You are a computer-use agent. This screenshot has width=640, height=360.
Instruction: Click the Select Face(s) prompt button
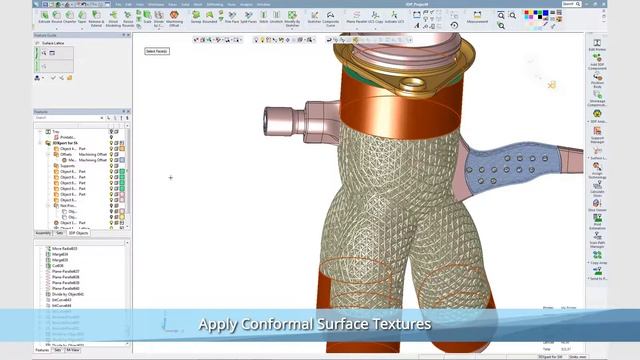[157, 51]
